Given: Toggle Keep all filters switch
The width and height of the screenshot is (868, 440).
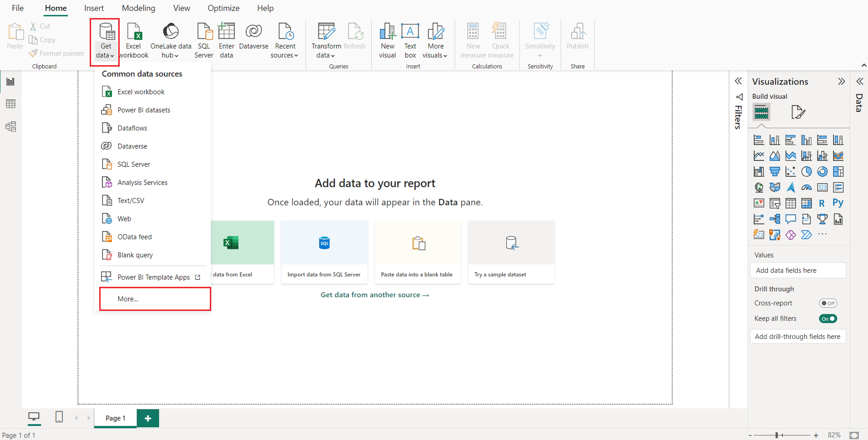Looking at the screenshot, I should [x=828, y=319].
